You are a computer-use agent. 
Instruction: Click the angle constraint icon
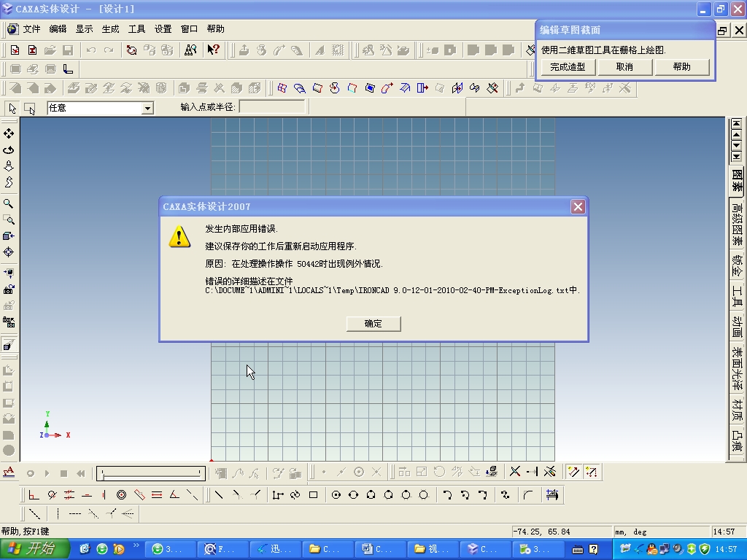pos(174,495)
